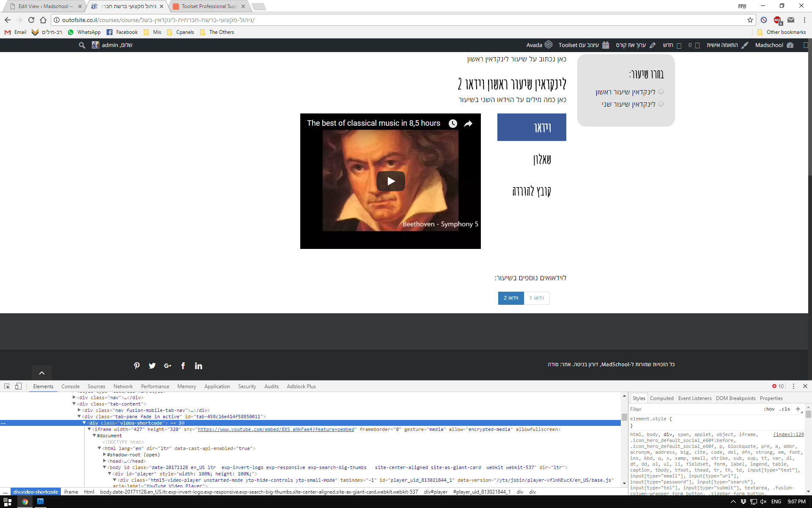Go back to the previous page

point(8,20)
